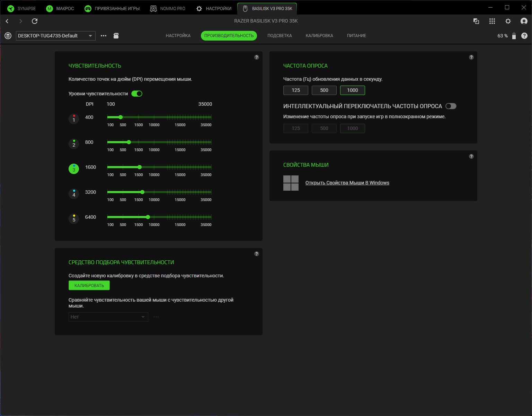Click the 1000 option under smart polling switcher
The image size is (532, 416).
(353, 128)
